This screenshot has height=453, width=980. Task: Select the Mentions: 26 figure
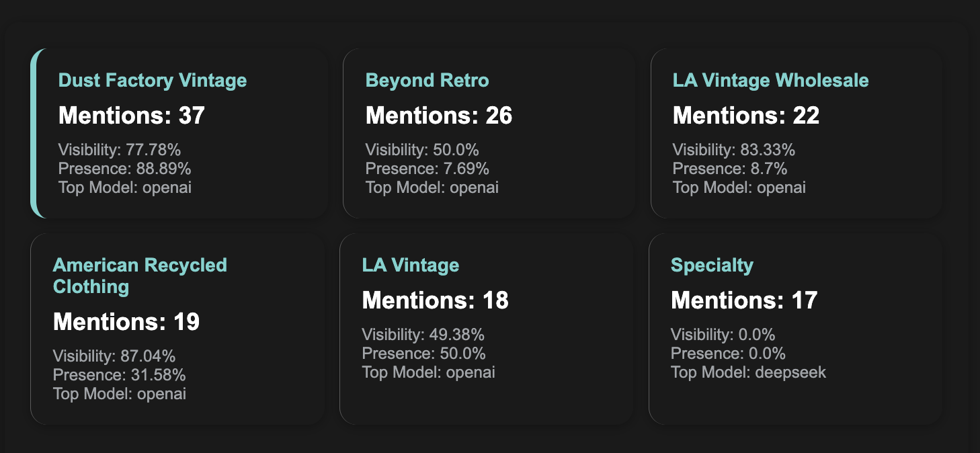click(x=439, y=116)
